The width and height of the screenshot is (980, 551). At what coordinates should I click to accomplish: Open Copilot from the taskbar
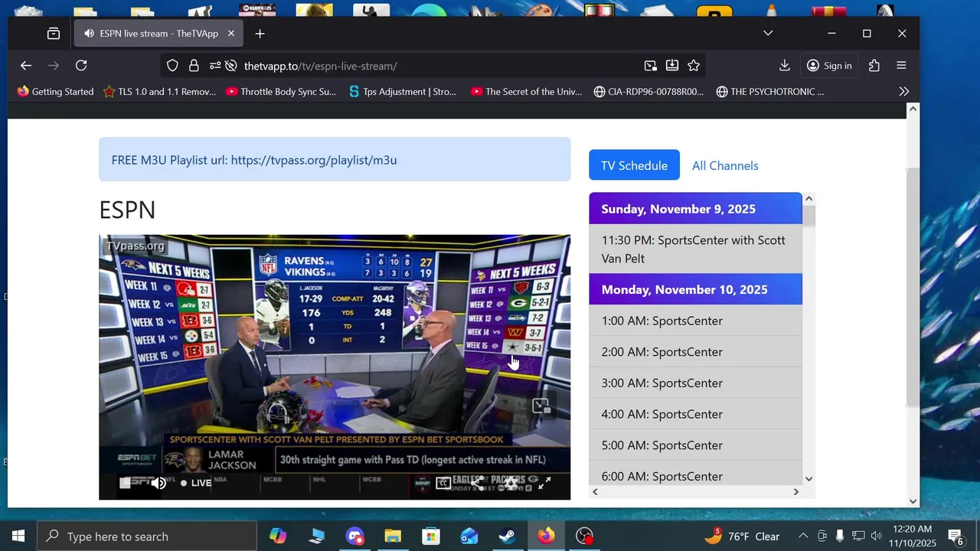pos(278,536)
